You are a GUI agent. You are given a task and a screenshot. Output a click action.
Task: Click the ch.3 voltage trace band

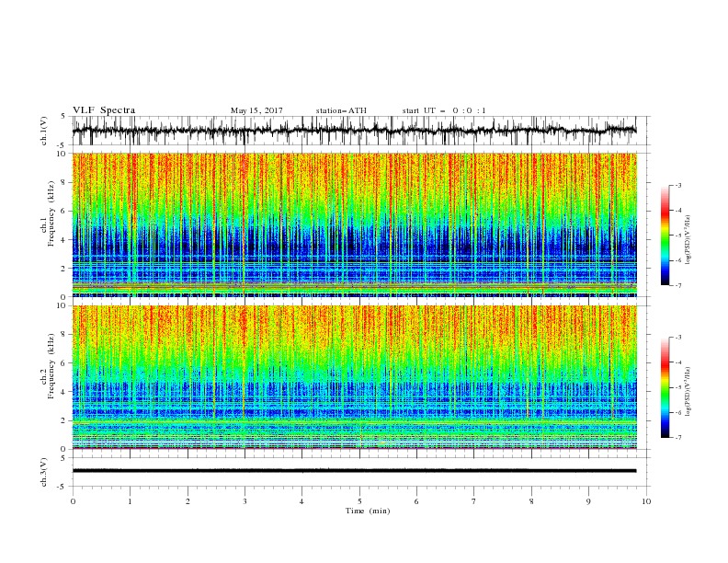[354, 471]
